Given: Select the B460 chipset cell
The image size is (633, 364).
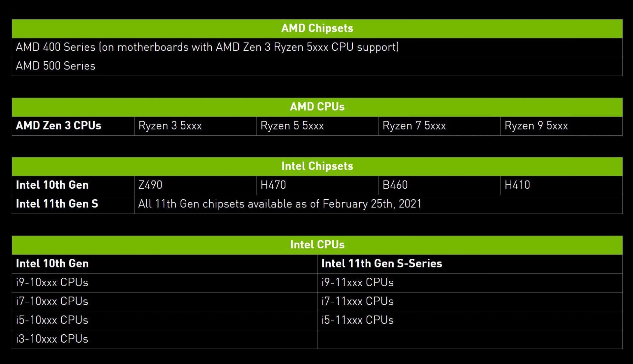Looking at the screenshot, I should (395, 185).
